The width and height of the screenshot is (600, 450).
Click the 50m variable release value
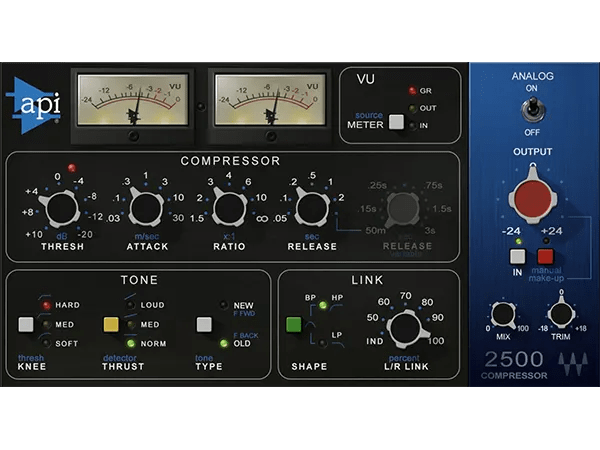pos(375,230)
